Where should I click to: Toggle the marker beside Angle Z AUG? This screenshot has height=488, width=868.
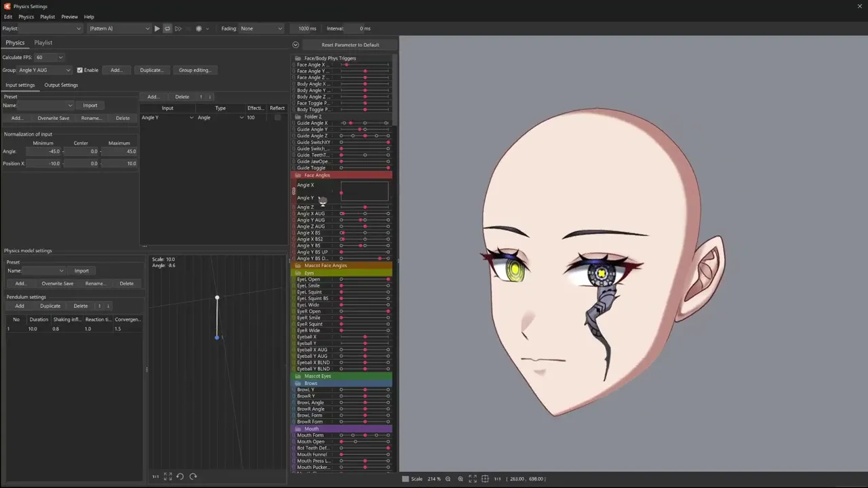click(294, 226)
